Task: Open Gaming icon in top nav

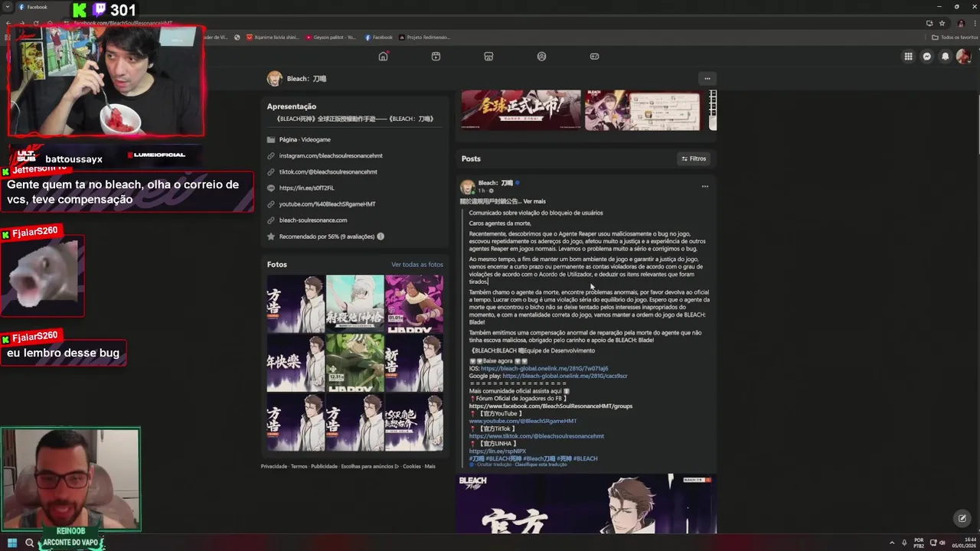Action: click(x=594, y=56)
